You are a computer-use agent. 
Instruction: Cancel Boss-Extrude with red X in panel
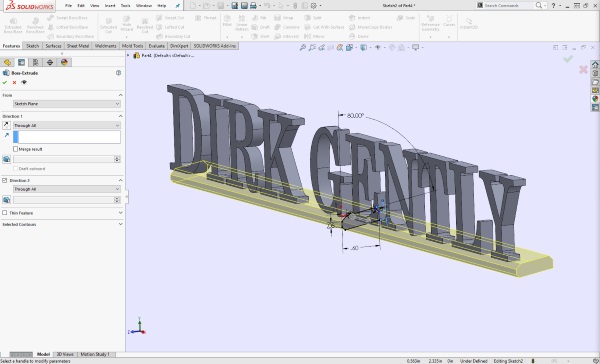click(15, 82)
